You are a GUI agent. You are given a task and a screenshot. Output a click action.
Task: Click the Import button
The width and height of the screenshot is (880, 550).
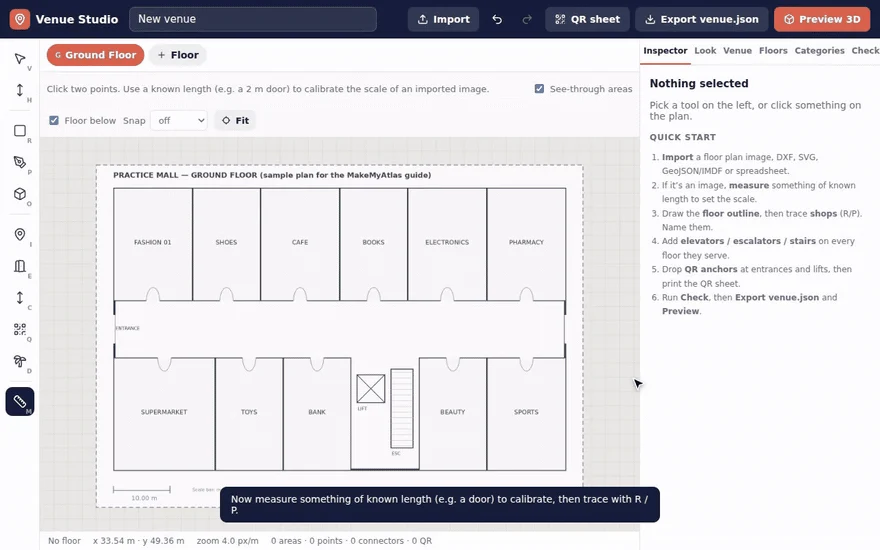[443, 19]
